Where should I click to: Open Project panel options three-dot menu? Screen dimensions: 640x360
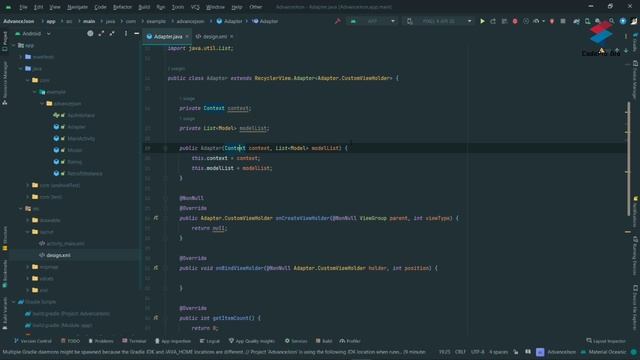pyautogui.click(x=126, y=33)
